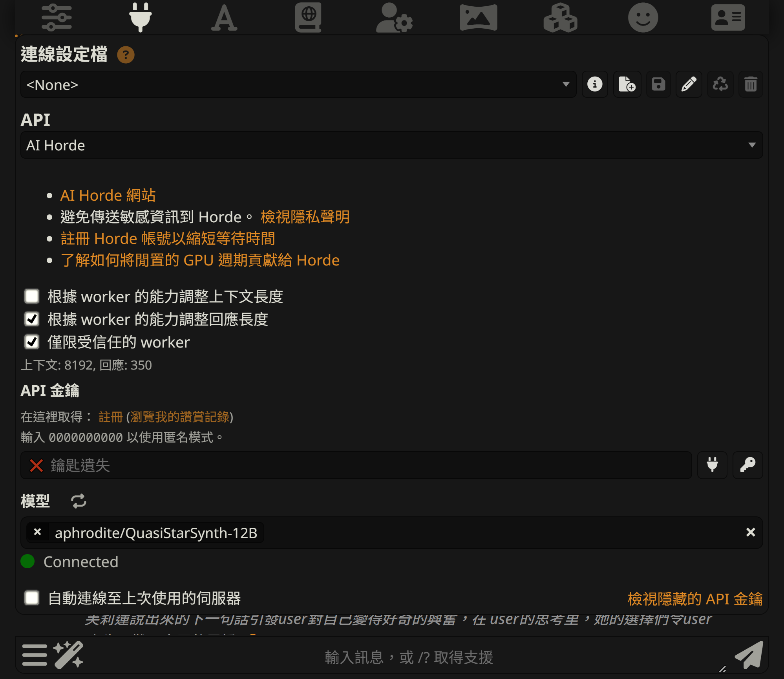This screenshot has height=679, width=784.
Task: Open the persona smiley face icon
Action: coord(643,18)
